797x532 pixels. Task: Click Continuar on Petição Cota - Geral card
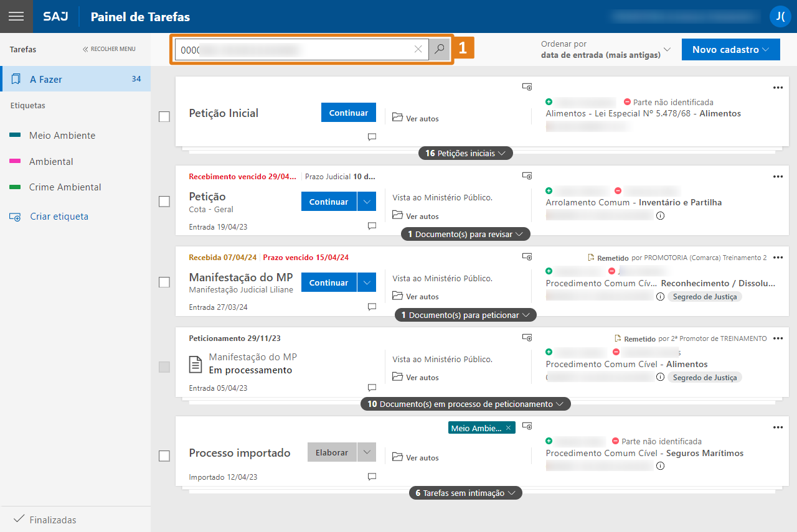coord(329,202)
